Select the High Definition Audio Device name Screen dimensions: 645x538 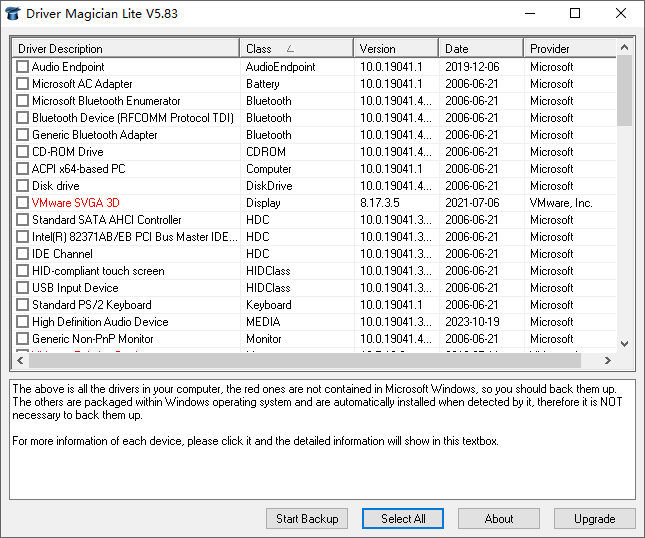click(100, 322)
